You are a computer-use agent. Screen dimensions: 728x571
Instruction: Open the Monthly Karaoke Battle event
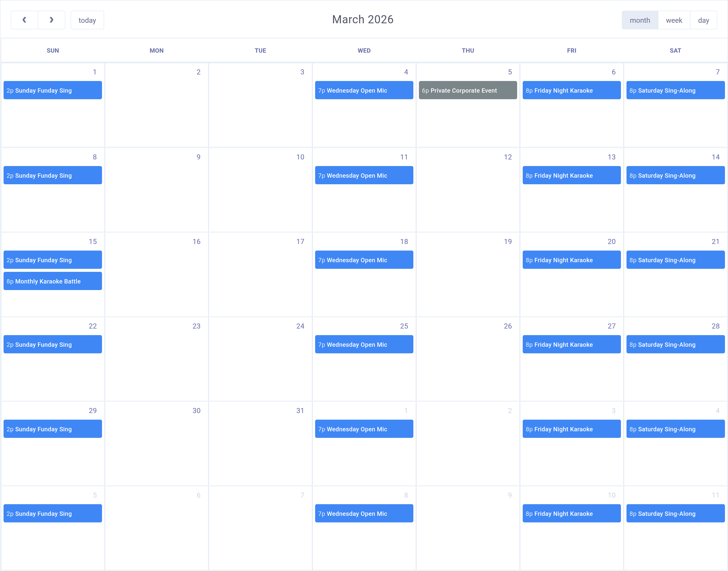[x=52, y=281]
